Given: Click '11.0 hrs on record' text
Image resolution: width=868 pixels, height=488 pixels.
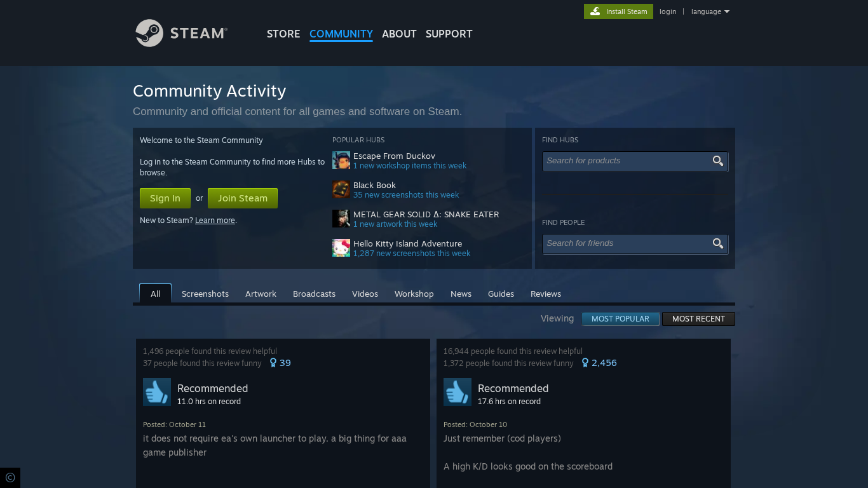Looking at the screenshot, I should pyautogui.click(x=209, y=402).
